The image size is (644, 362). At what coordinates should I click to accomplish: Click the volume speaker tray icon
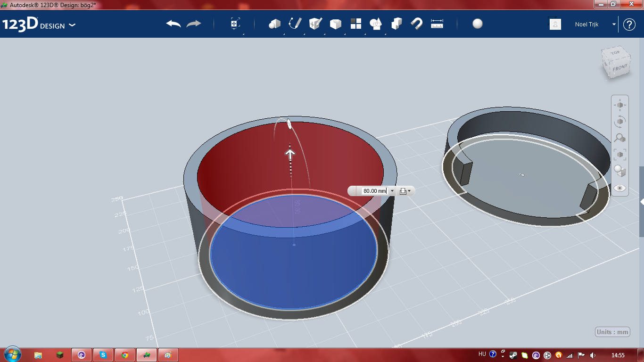coord(593,355)
